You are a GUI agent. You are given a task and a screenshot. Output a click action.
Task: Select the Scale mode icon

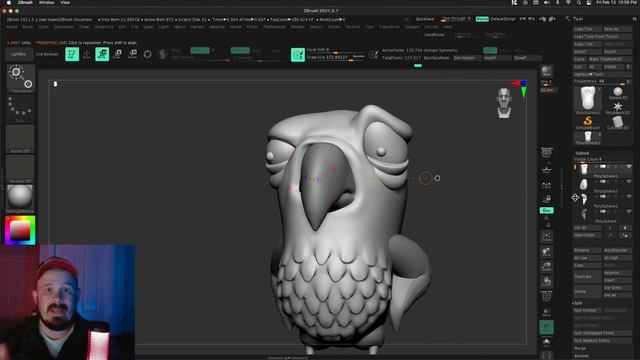pyautogui.click(x=118, y=54)
